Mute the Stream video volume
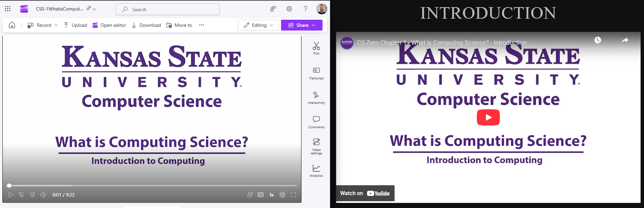This screenshot has height=208, width=644. pos(43,195)
